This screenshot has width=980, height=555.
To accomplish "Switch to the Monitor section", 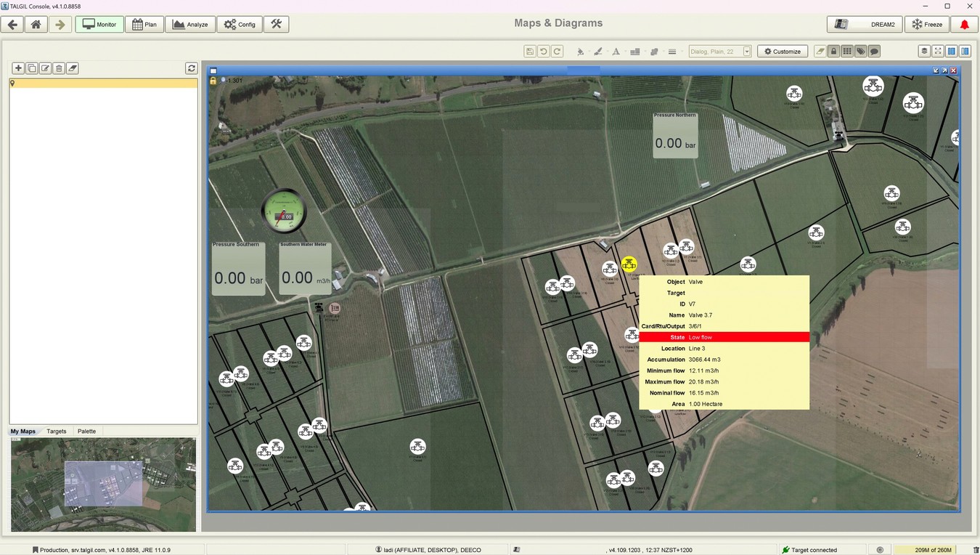I will [99, 24].
